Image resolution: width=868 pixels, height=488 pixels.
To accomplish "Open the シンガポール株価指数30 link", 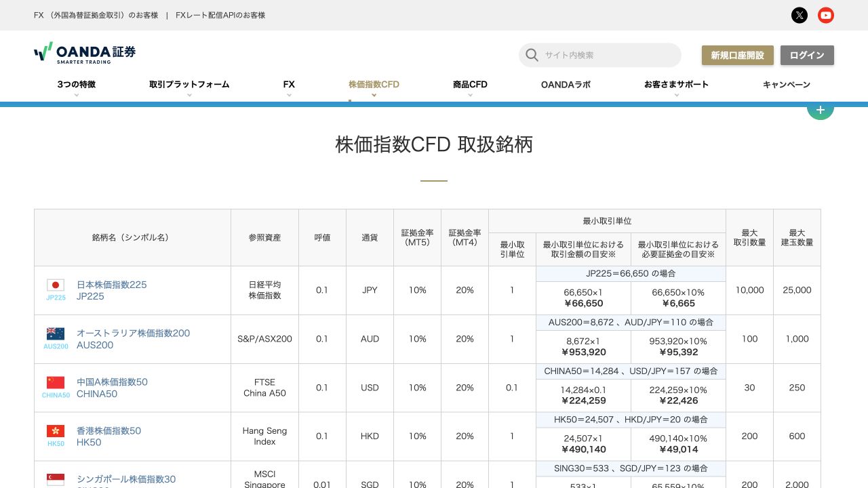I will [126, 479].
